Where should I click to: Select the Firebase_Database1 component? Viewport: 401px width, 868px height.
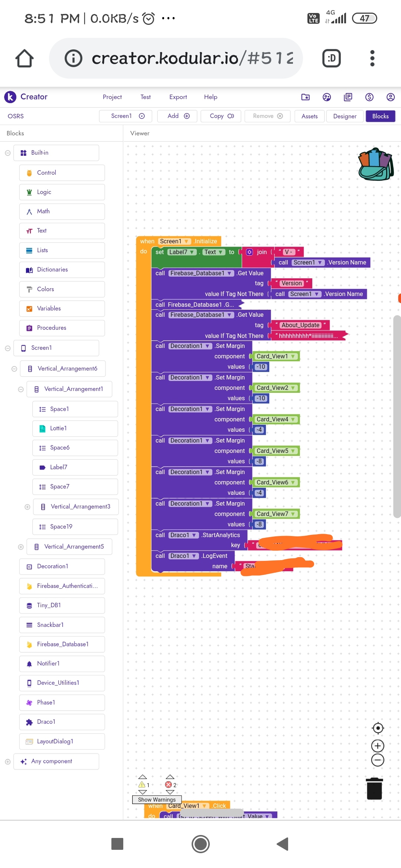tap(62, 644)
